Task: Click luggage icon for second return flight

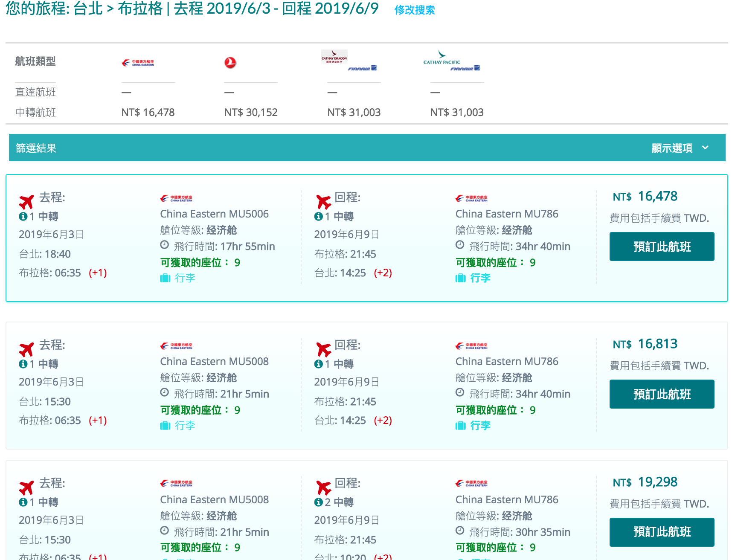Action: 460,426
